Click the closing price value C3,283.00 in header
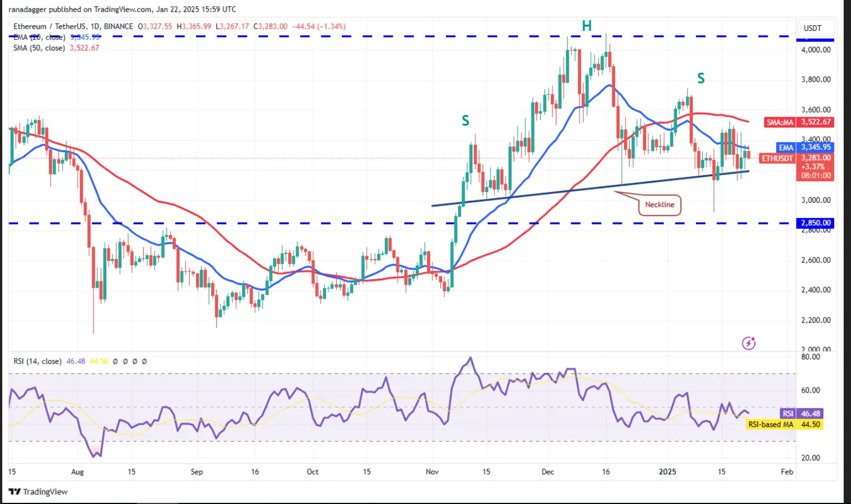This screenshot has width=851, height=504. tap(270, 26)
